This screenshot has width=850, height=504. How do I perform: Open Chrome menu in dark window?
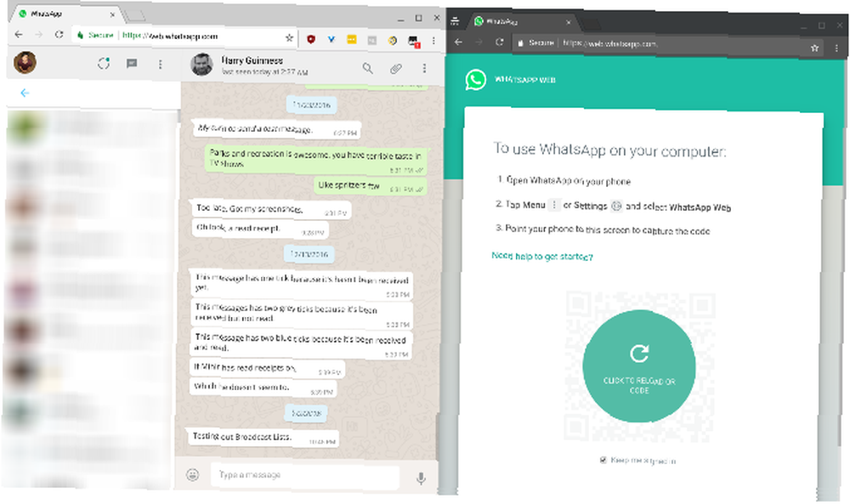[x=836, y=48]
